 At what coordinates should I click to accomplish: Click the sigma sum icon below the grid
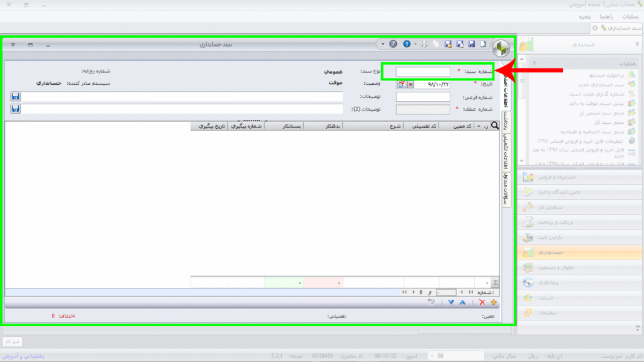pos(496,282)
